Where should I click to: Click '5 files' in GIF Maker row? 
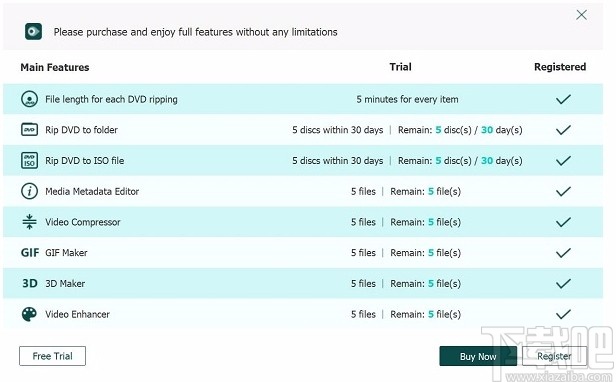[363, 253]
